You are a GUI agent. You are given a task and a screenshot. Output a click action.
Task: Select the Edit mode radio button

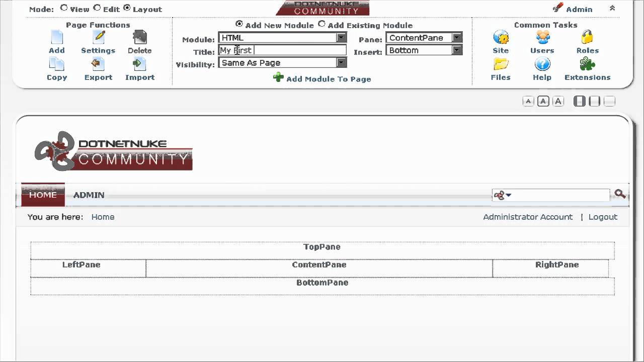[97, 8]
